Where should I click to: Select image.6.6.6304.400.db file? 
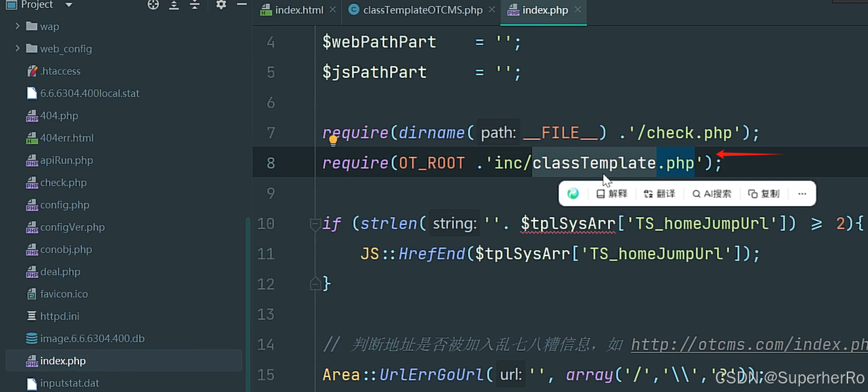pyautogui.click(x=92, y=338)
